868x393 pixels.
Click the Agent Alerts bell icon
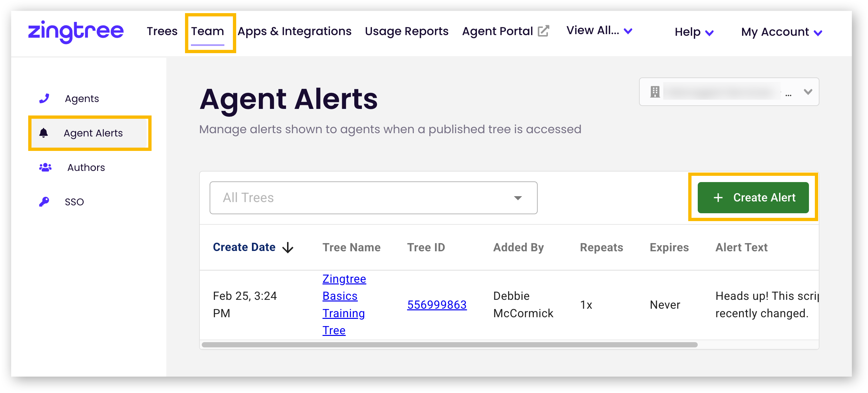[44, 133]
